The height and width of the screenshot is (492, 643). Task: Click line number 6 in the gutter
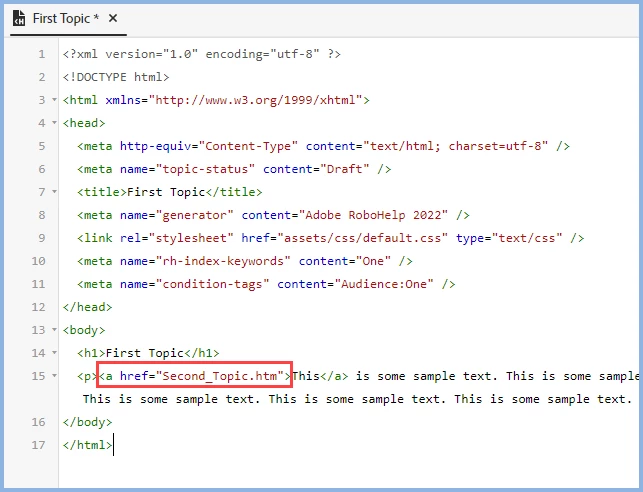tap(41, 169)
